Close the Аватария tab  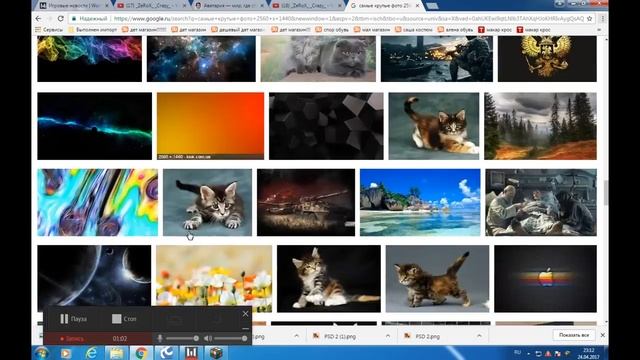click(262, 6)
